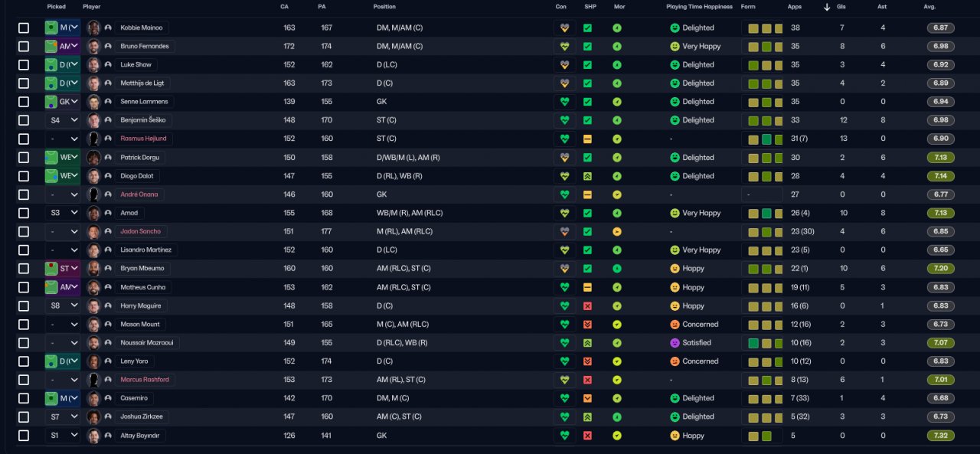Viewport: 980px width, 454px height.
Task: Click Benjamin Šeško's profile silhouette icon
Action: tap(108, 120)
